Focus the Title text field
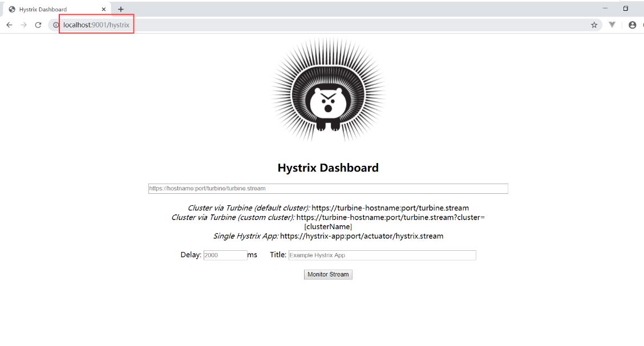Viewport: 644px width, 346px height. coord(382,255)
